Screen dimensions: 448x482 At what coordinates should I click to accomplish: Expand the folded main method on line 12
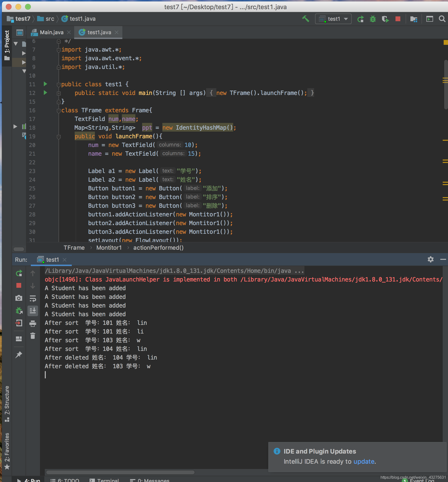coord(59,93)
